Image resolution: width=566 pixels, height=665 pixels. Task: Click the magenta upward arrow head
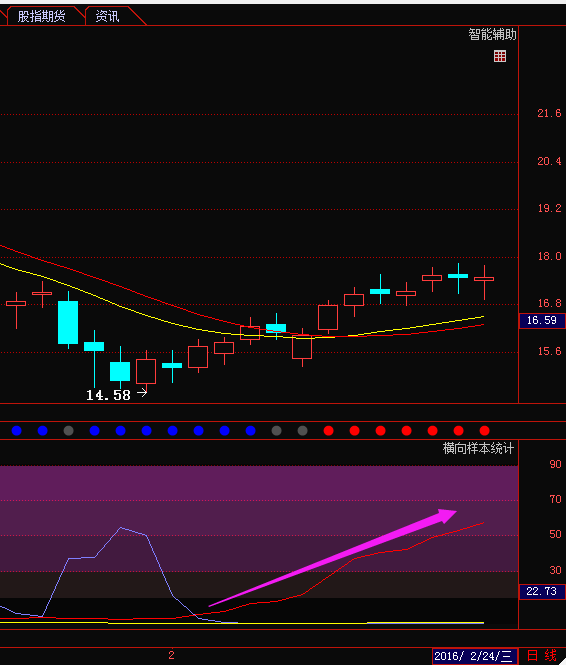[x=447, y=515]
